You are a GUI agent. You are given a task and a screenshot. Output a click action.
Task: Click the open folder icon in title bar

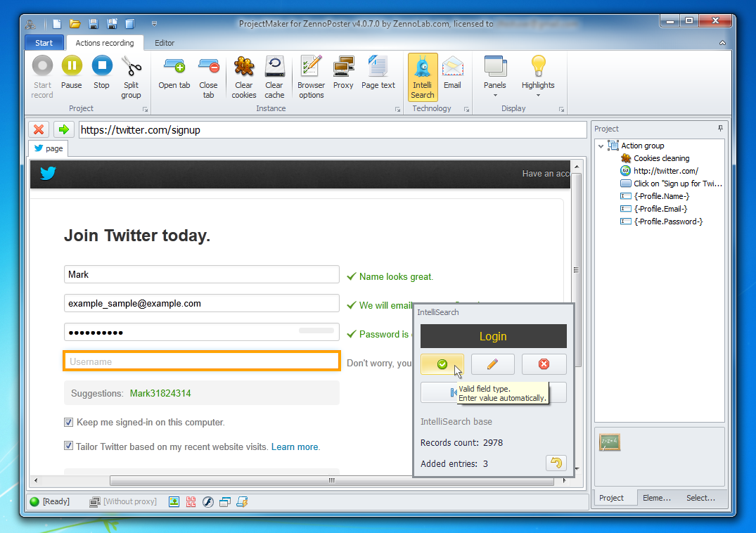75,24
